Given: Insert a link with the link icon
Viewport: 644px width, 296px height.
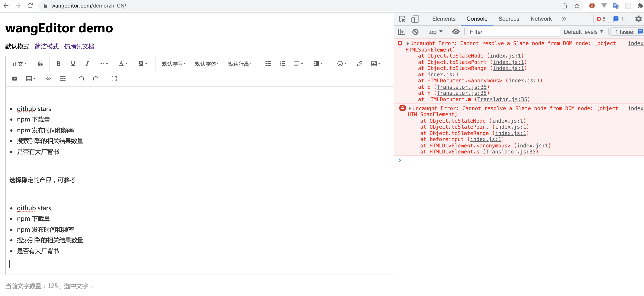Looking at the screenshot, I should [359, 64].
